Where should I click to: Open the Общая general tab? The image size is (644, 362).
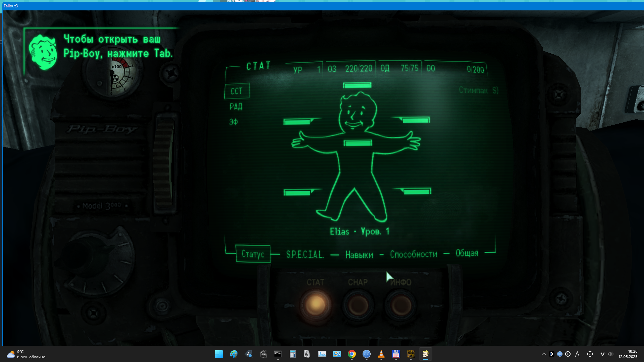pyautogui.click(x=467, y=253)
